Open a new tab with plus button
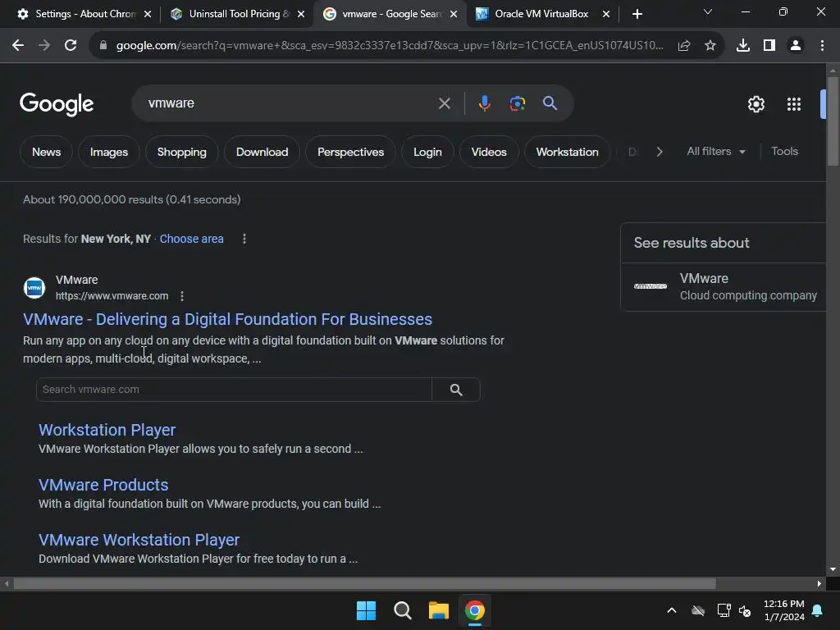Image resolution: width=840 pixels, height=630 pixels. click(x=637, y=14)
